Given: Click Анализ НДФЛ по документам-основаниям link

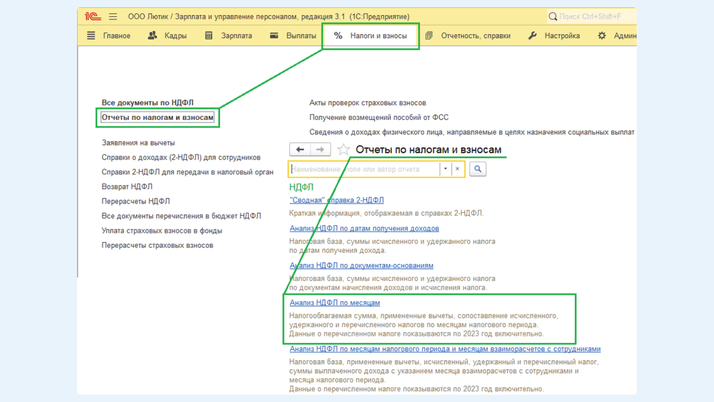Looking at the screenshot, I should 361,266.
